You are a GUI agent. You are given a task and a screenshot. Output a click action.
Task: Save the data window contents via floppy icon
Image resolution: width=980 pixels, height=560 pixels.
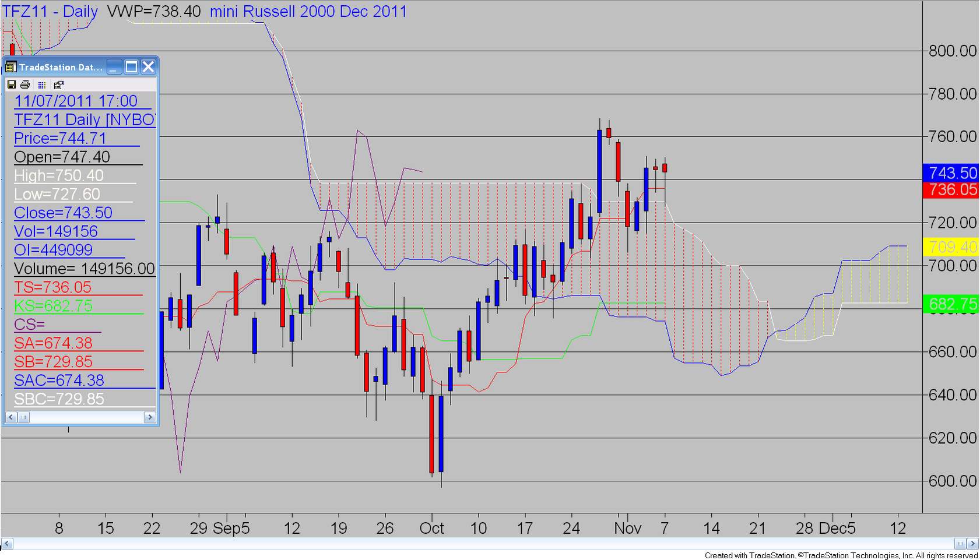tap(11, 84)
